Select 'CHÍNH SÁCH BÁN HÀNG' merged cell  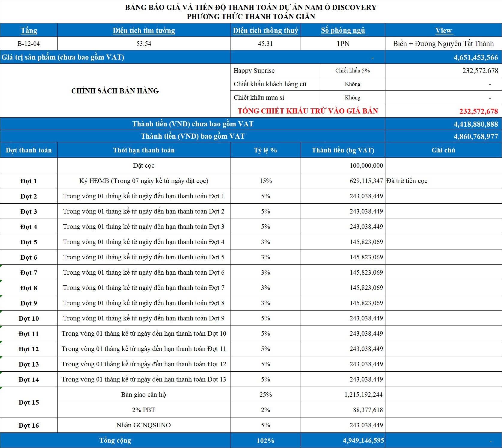click(x=115, y=91)
